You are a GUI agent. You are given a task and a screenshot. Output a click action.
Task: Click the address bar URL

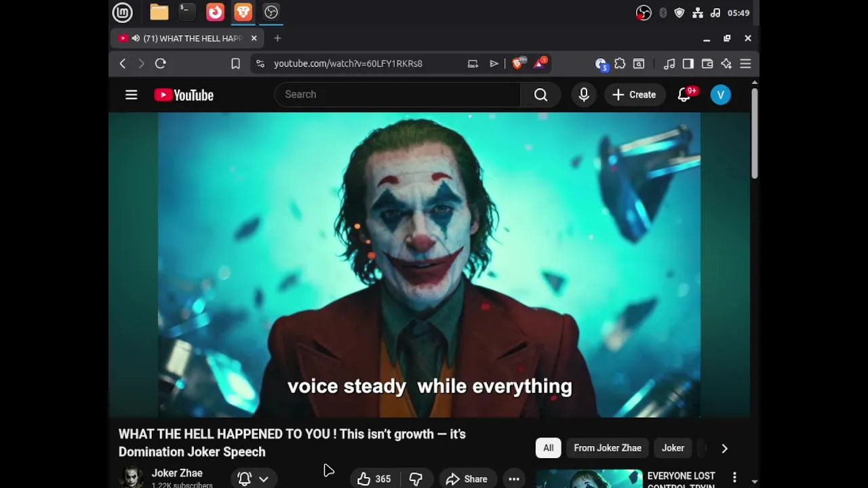[x=348, y=64]
